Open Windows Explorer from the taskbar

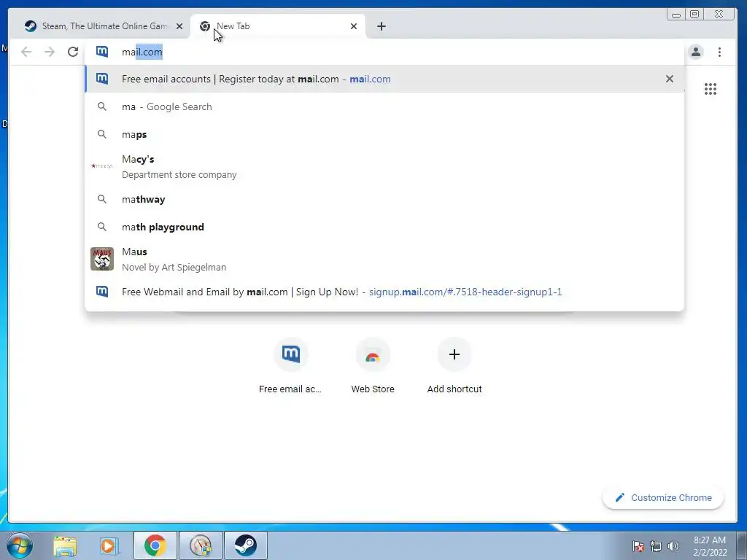pyautogui.click(x=65, y=545)
